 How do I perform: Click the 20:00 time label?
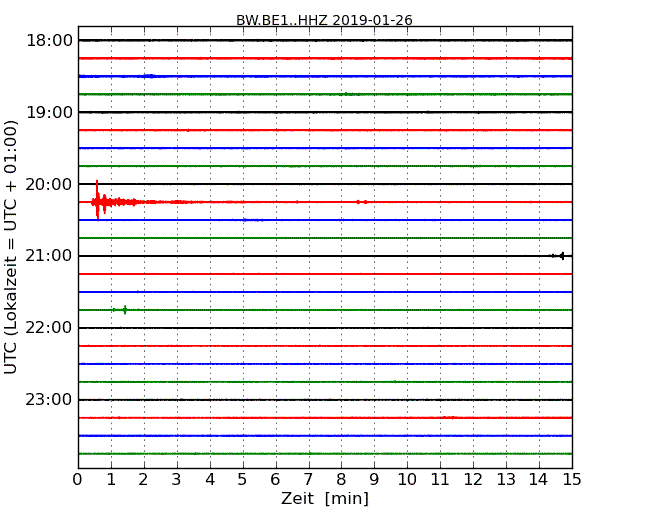49,184
